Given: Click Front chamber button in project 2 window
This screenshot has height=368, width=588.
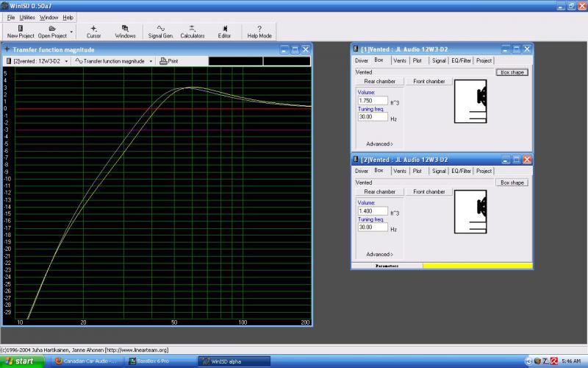Looking at the screenshot, I should pos(429,191).
